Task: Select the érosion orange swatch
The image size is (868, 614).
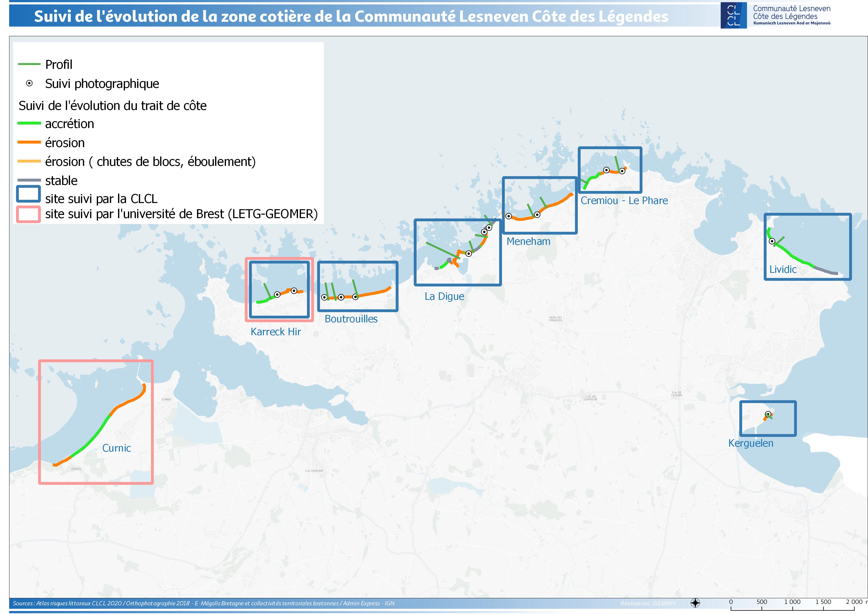Action: click(29, 142)
